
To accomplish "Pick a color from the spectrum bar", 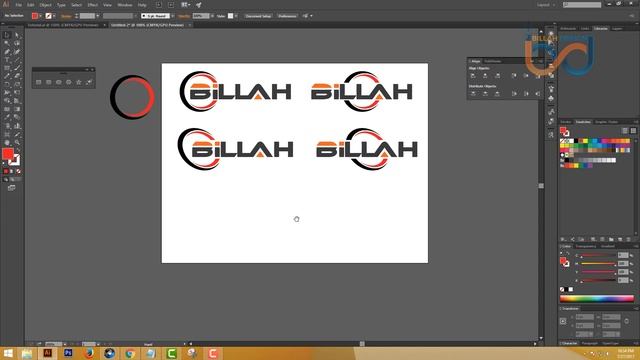I will tap(597, 299).
